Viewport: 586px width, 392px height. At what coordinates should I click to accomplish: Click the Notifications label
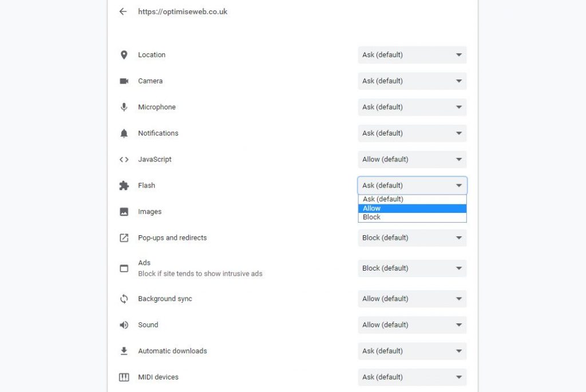pos(158,133)
